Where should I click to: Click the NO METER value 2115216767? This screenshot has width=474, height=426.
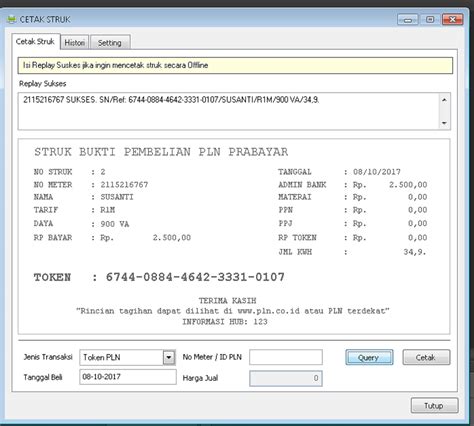point(124,185)
